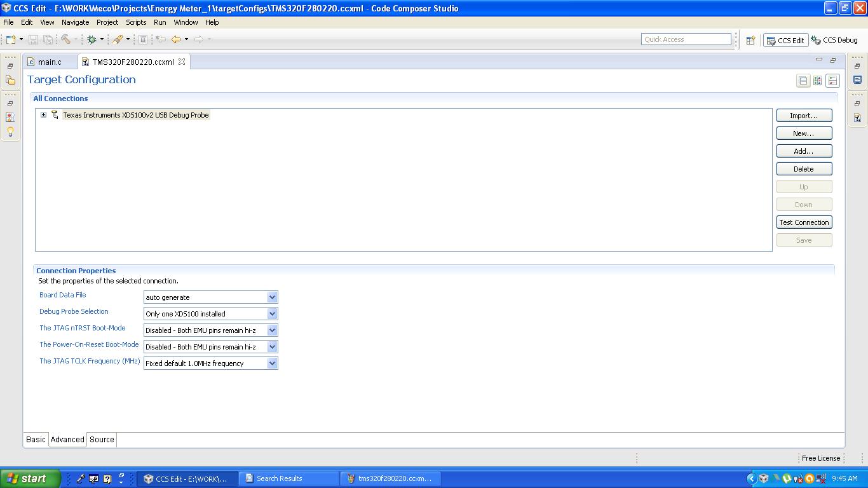Open the Run menu
This screenshot has width=868, height=488.
coord(160,22)
